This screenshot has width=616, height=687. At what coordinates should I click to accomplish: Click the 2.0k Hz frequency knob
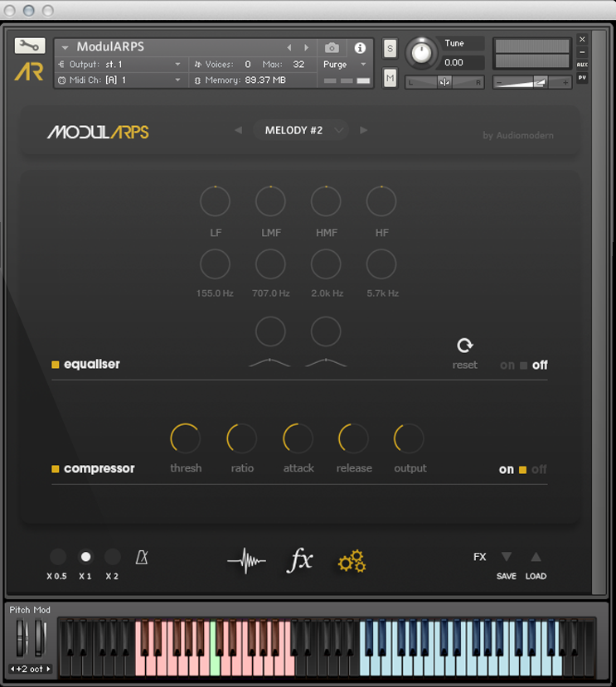(326, 264)
